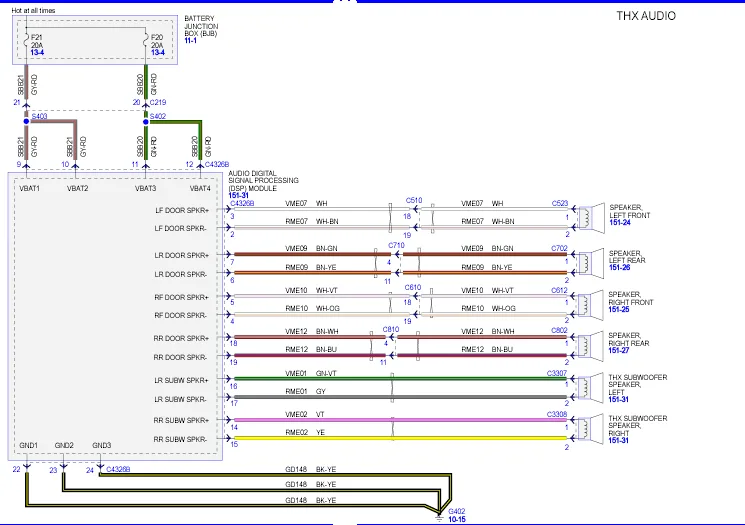Click the green VME01 wire

pyautogui.click(x=401, y=379)
